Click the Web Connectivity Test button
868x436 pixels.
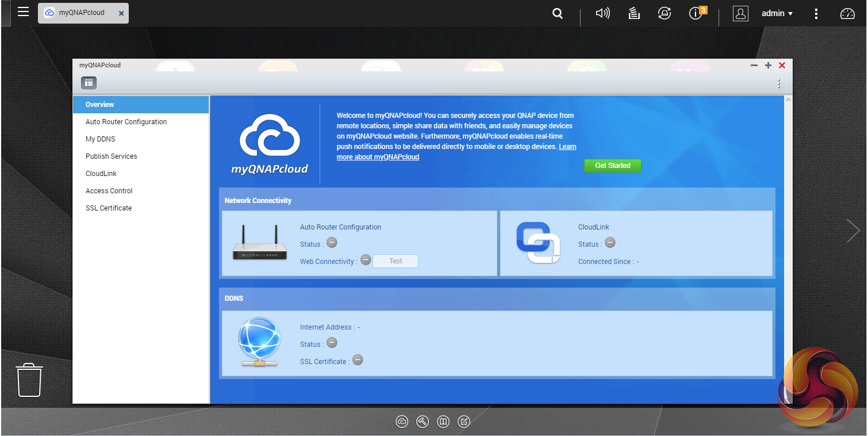[x=395, y=261]
